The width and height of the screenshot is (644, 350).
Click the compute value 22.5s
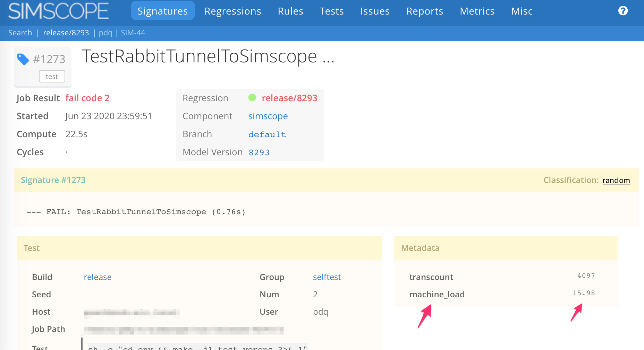(x=76, y=134)
